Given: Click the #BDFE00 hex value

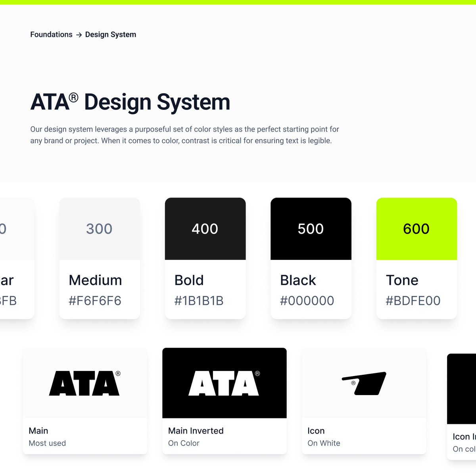Looking at the screenshot, I should (x=413, y=301).
